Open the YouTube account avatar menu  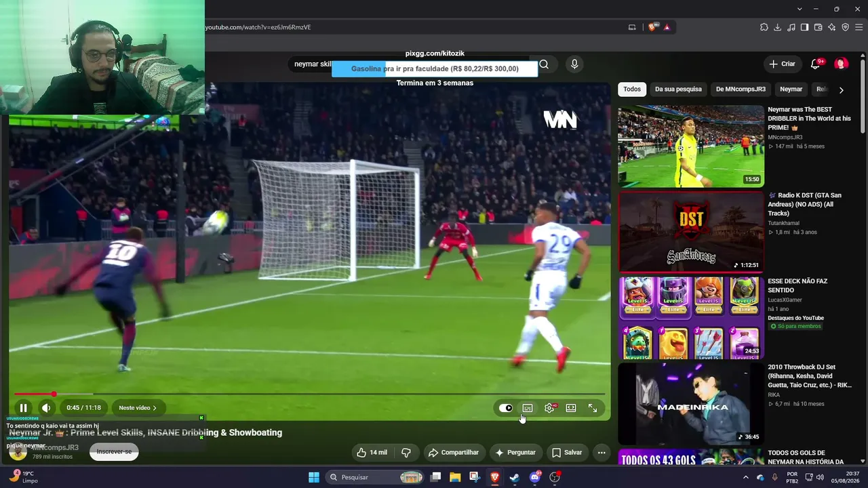click(x=842, y=64)
